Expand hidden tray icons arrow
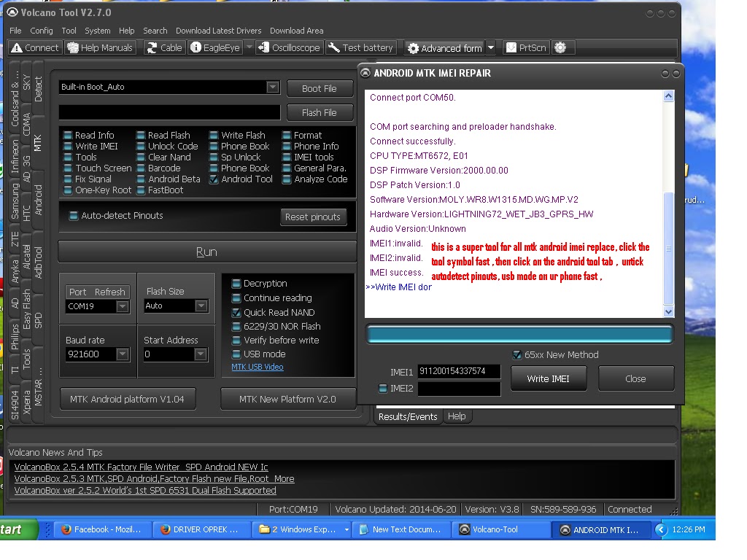The width and height of the screenshot is (747, 560). tap(661, 529)
